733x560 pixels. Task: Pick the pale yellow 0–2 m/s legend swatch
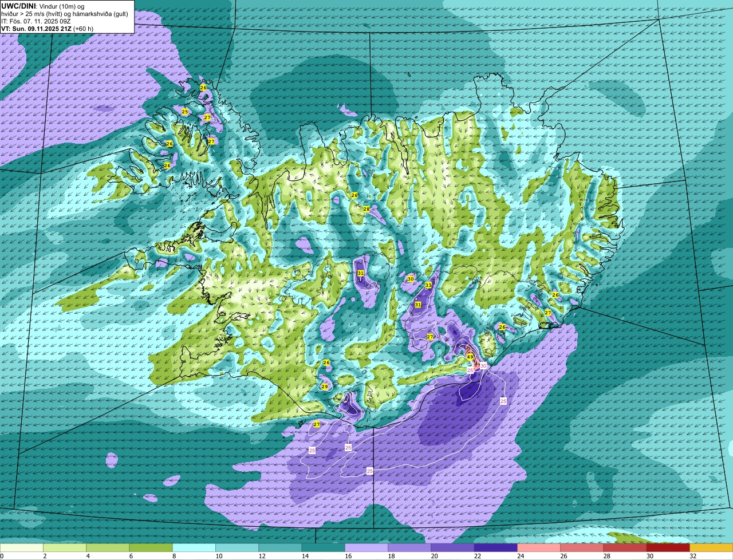[x=22, y=548]
